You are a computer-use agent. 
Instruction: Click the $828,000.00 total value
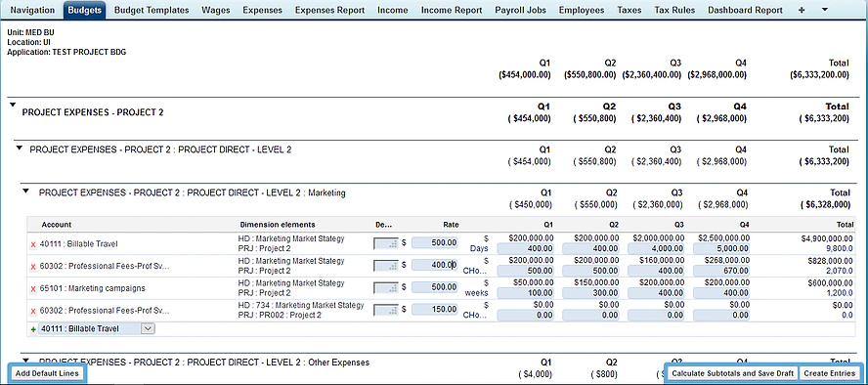(x=830, y=261)
